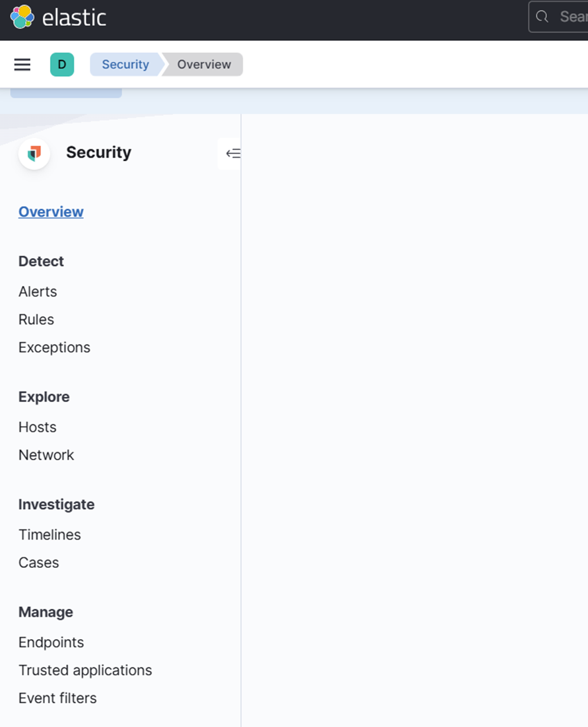The width and height of the screenshot is (588, 727).
Task: Open the Rules page
Action: [36, 320]
